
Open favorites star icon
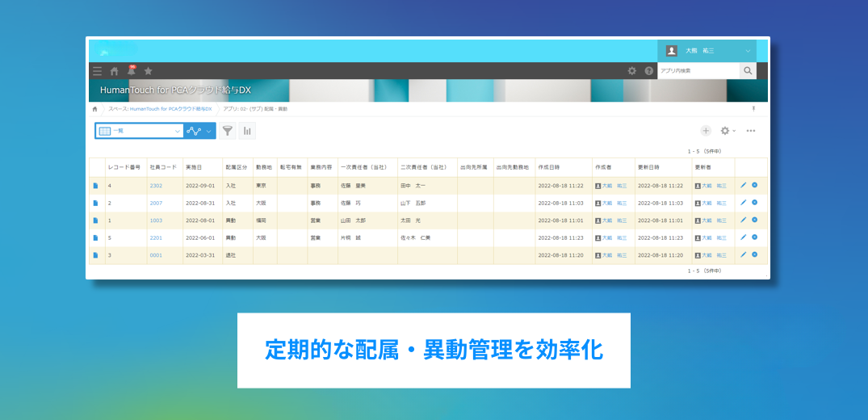[148, 71]
